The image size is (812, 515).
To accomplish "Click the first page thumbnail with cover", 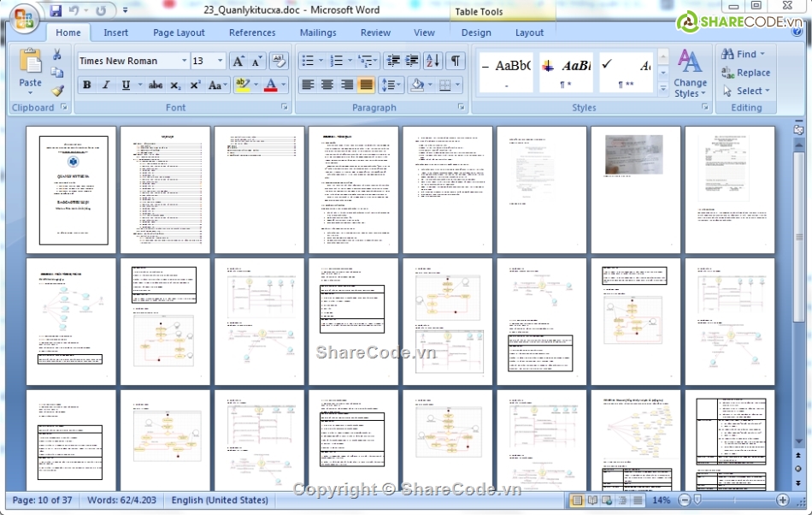I will tap(72, 190).
